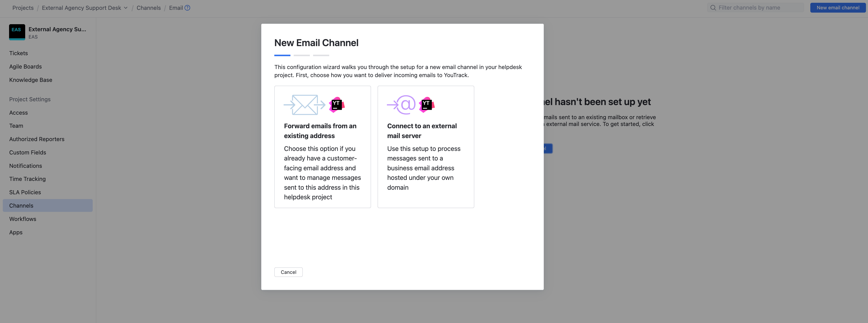Click the YouTrack logo on the forwarding card

(337, 105)
